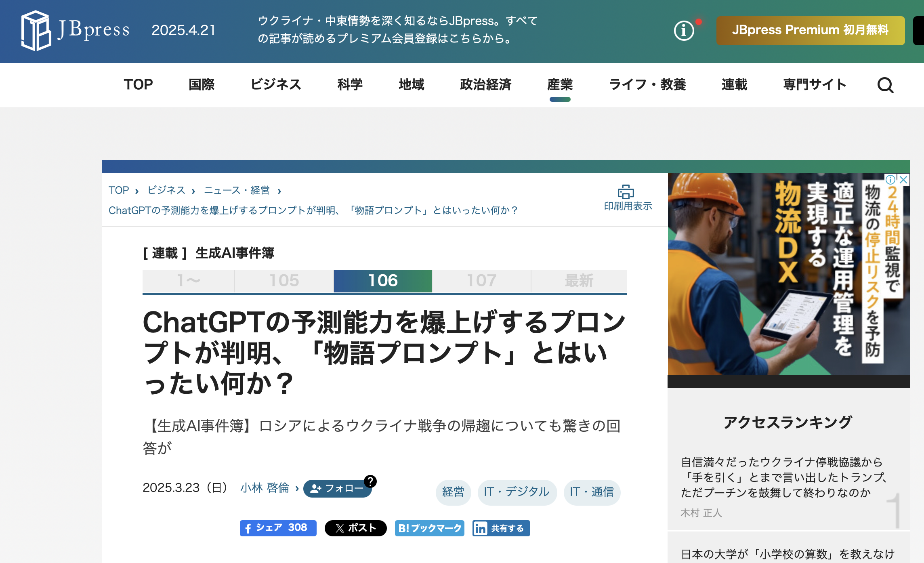Viewport: 924px width, 563px height.
Task: Click the printer icon for print view
Action: [x=626, y=191]
